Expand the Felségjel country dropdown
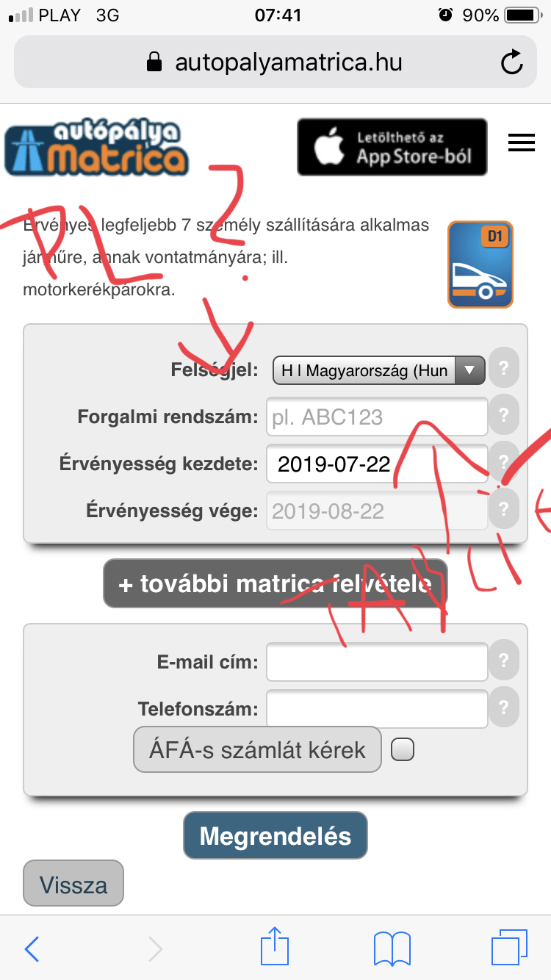This screenshot has width=551, height=980. point(379,370)
